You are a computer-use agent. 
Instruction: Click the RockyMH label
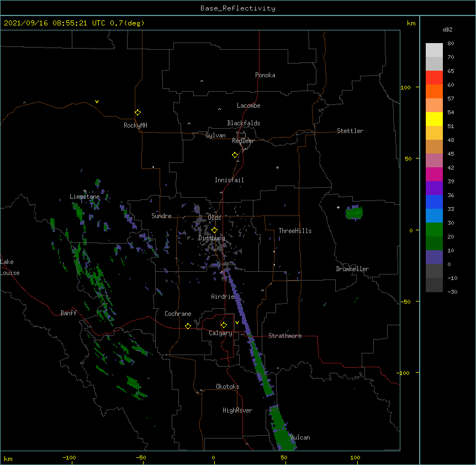[x=135, y=125]
